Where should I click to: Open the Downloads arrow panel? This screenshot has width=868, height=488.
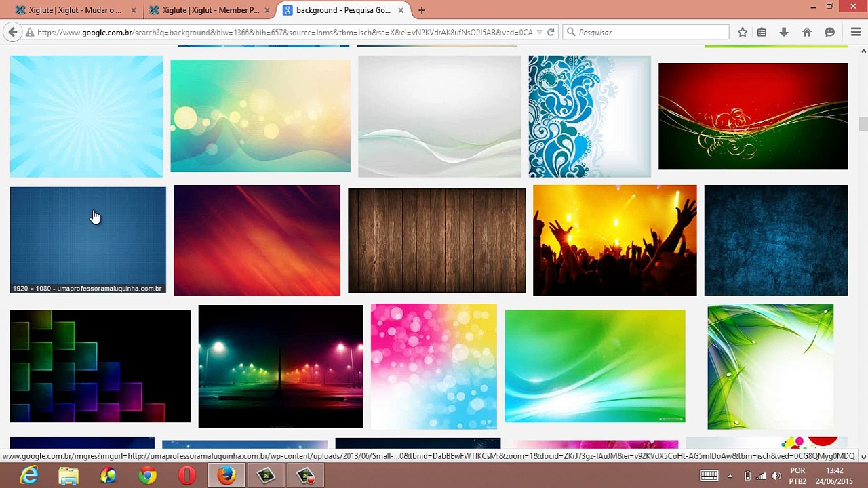click(x=784, y=32)
